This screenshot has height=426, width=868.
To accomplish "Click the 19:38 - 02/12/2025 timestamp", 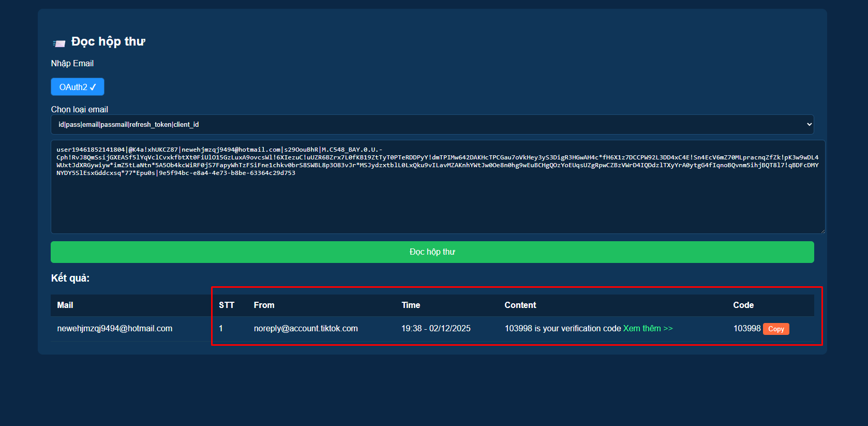I will (436, 329).
